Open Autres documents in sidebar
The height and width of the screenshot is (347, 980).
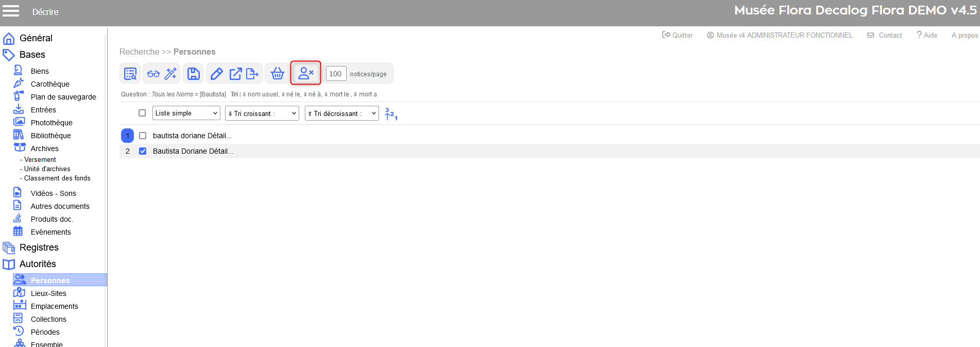[60, 206]
